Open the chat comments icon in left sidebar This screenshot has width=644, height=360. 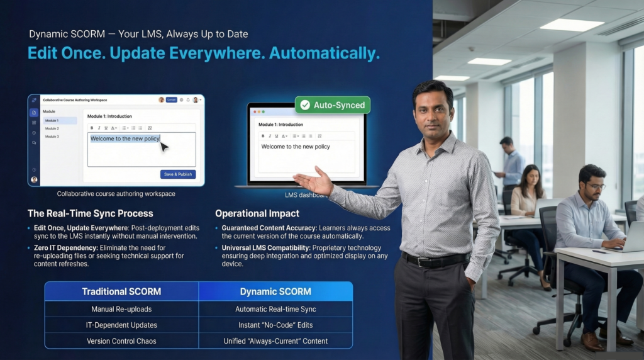point(34,143)
